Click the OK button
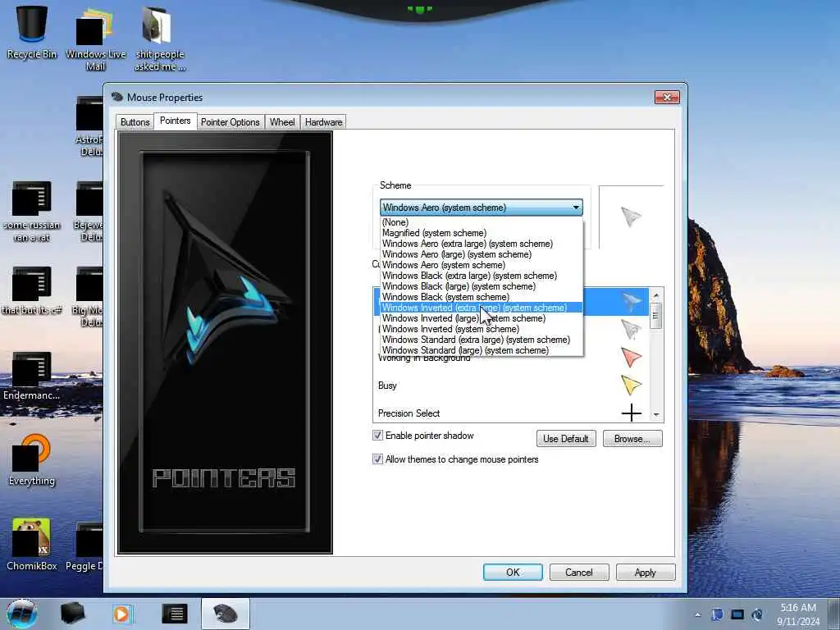 (x=513, y=572)
